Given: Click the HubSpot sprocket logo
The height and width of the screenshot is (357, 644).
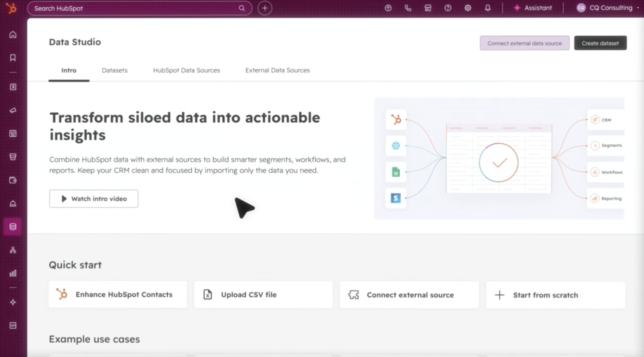Looking at the screenshot, I should tap(12, 8).
